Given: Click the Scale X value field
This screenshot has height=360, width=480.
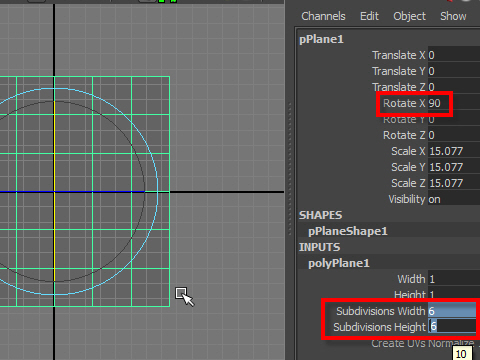Looking at the screenshot, I should tap(454, 151).
